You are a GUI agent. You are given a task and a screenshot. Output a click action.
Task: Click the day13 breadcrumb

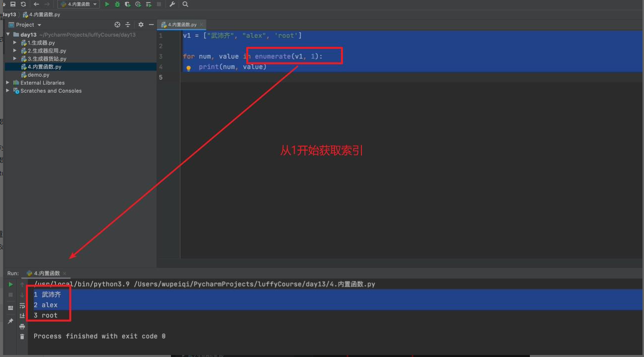click(9, 14)
